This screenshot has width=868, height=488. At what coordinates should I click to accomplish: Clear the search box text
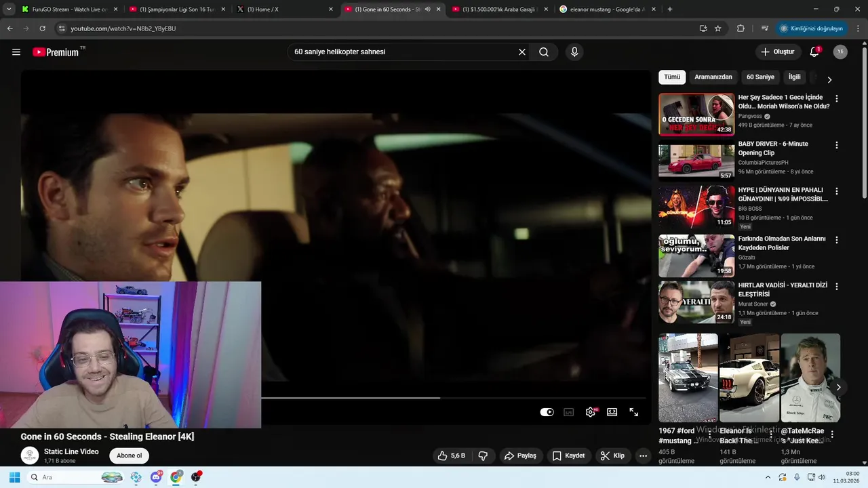click(522, 52)
